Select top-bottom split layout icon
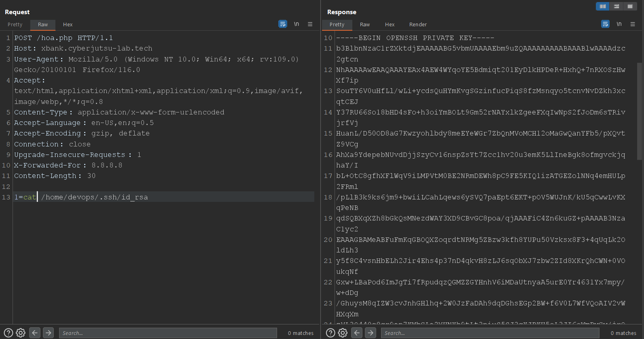Viewport: 644px width, 339px height. click(616, 6)
